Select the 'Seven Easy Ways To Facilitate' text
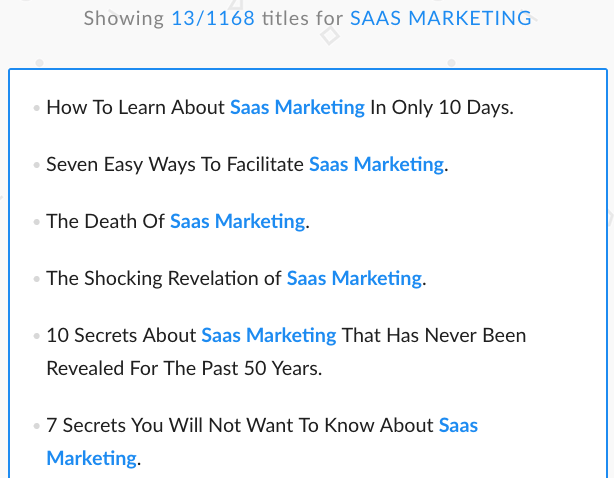Screen dimensions: 614x478 coord(175,164)
